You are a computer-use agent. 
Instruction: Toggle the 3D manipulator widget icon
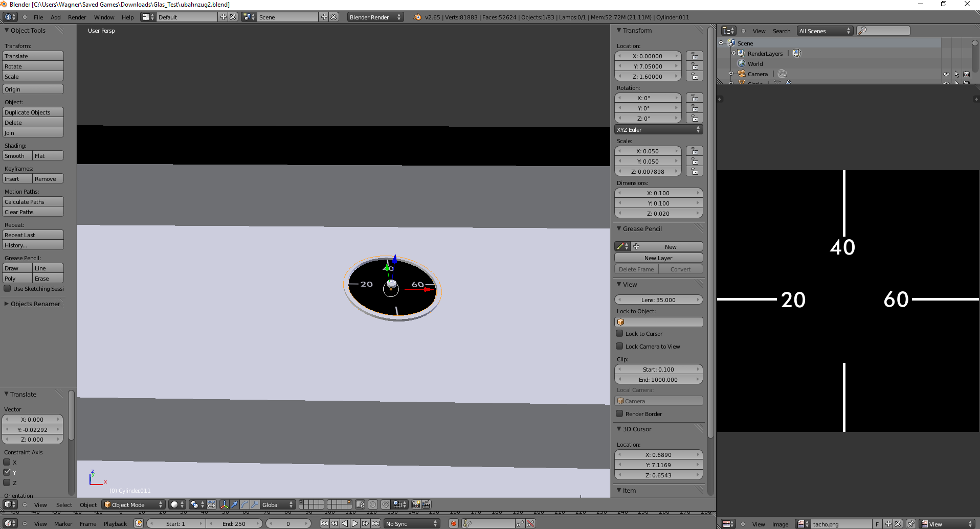[225, 504]
